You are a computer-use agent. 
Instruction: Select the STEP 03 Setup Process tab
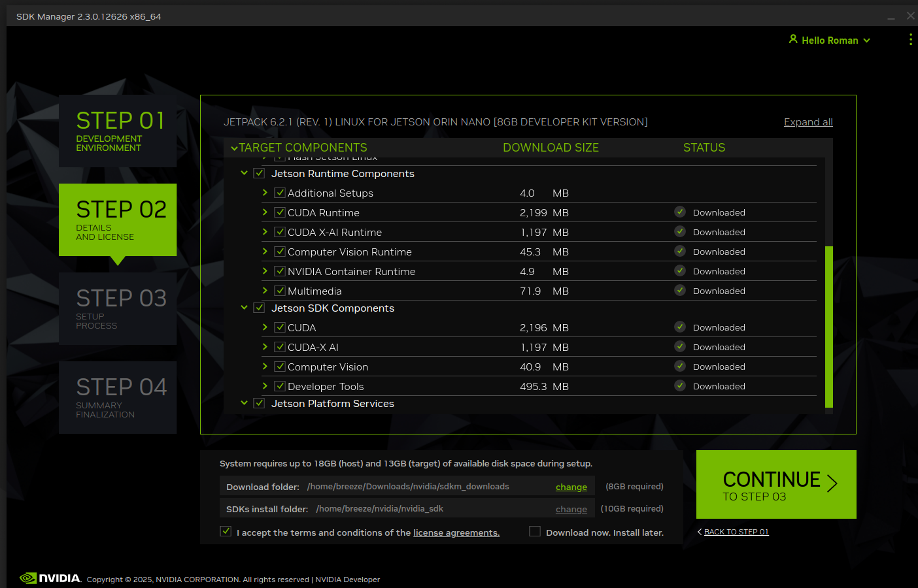(118, 308)
